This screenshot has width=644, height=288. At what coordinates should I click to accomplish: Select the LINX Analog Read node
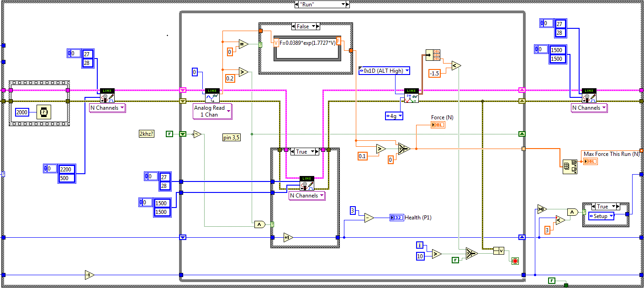(212, 96)
